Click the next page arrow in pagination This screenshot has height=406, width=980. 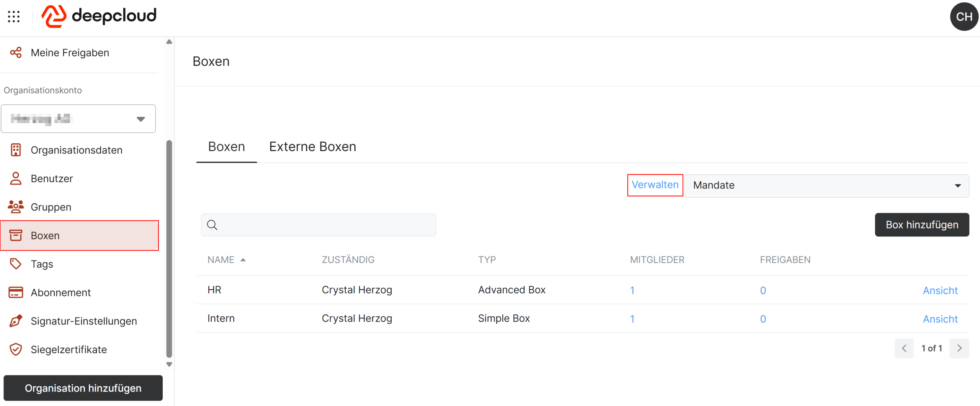959,348
